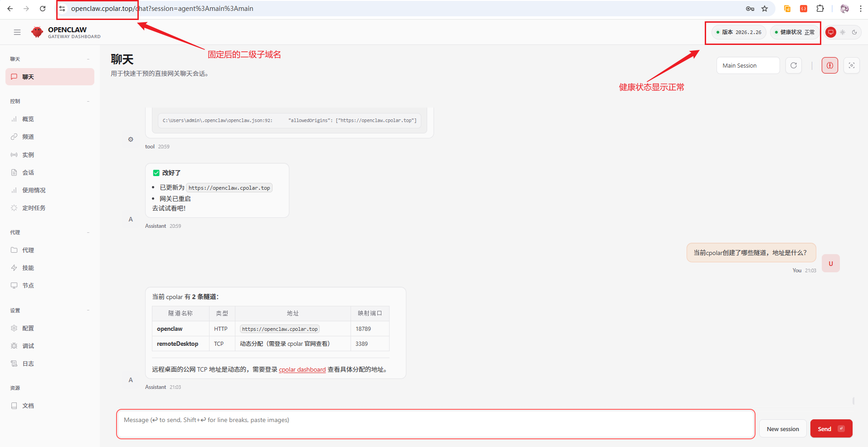The image size is (868, 447).
Task: Click the focus capture icon beside the brain icon
Action: click(852, 65)
